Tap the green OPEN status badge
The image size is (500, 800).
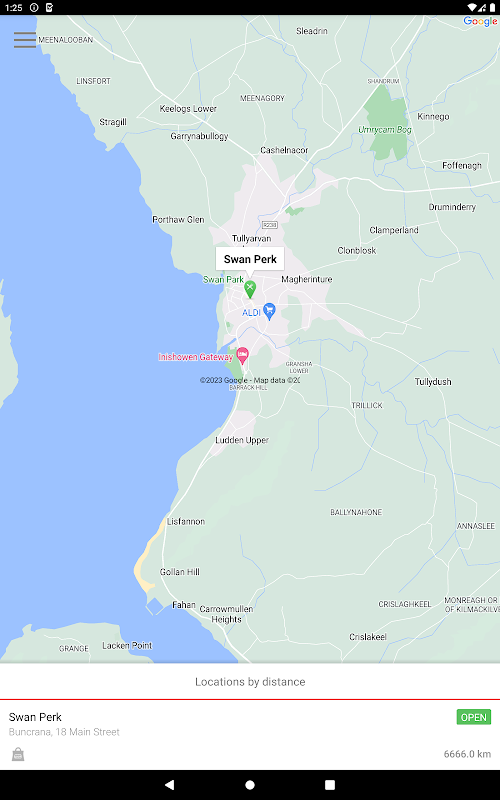[x=473, y=717]
